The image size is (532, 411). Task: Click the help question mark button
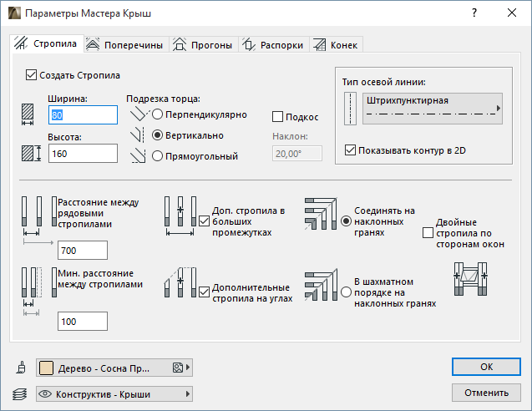(x=474, y=13)
